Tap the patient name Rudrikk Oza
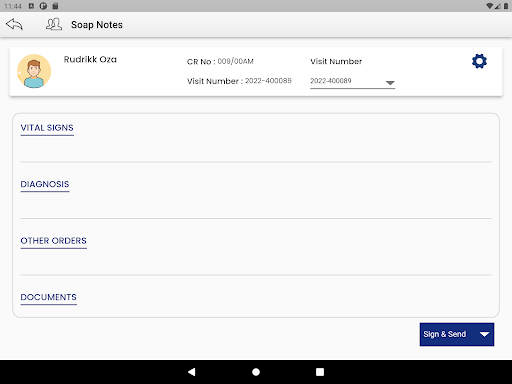Screen dimensions: 512x384 click(90, 59)
